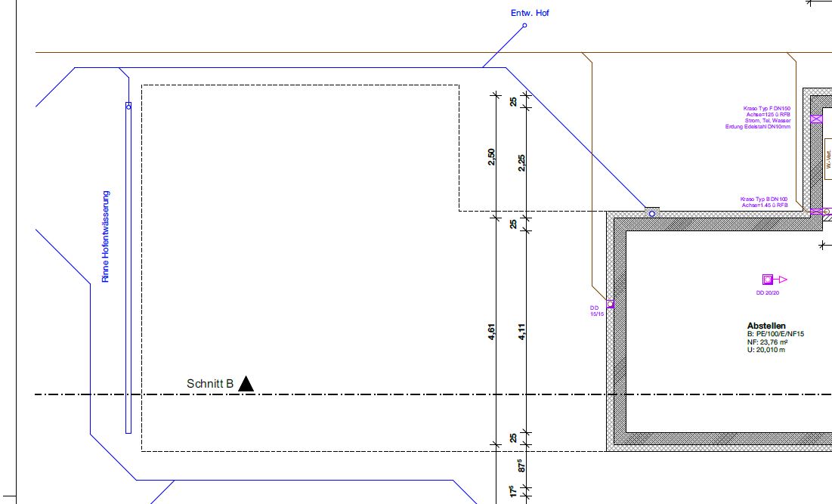This screenshot has width=832, height=504.
Task: Click the Schnitt B section arrow triangle
Action: [246, 385]
